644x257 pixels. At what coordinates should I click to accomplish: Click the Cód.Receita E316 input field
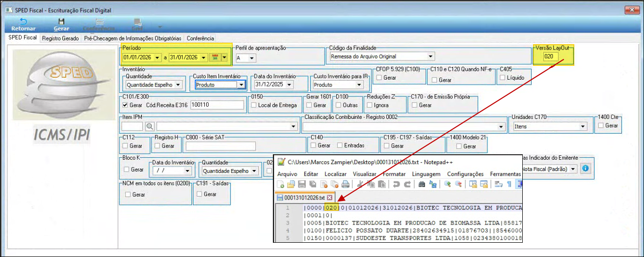click(x=217, y=105)
